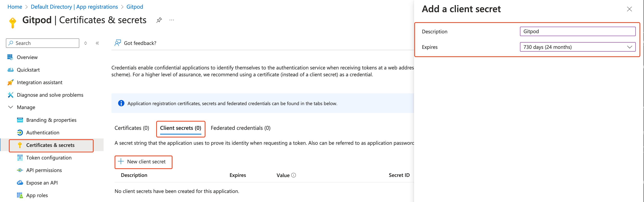The width and height of the screenshot is (644, 202).
Task: Click the Token configuration bars icon
Action: tap(20, 157)
